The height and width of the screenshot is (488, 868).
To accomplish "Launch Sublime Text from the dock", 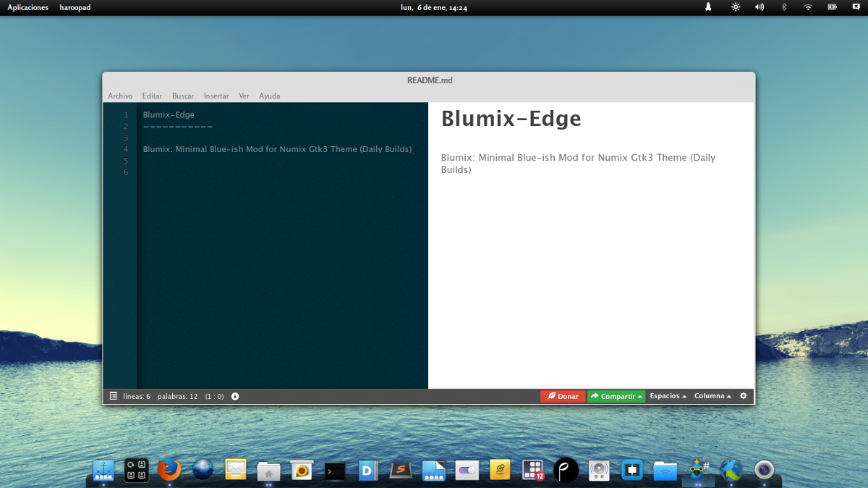I will (x=401, y=471).
